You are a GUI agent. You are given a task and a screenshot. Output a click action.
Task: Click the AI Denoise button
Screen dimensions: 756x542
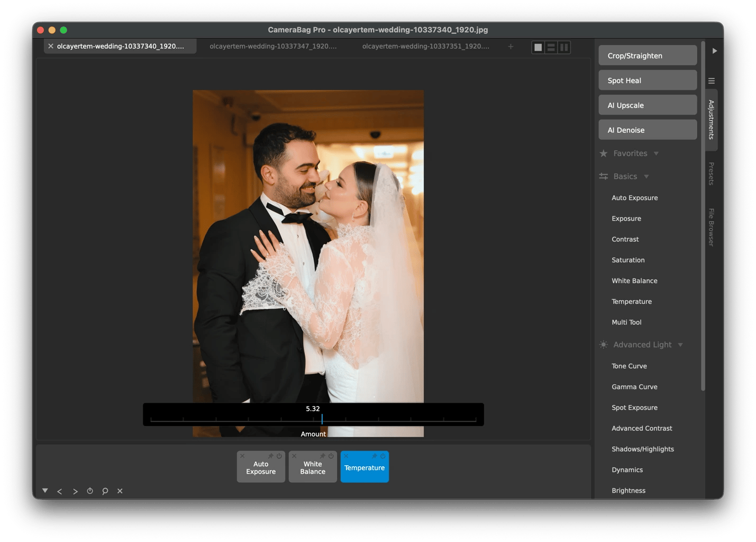coord(648,130)
